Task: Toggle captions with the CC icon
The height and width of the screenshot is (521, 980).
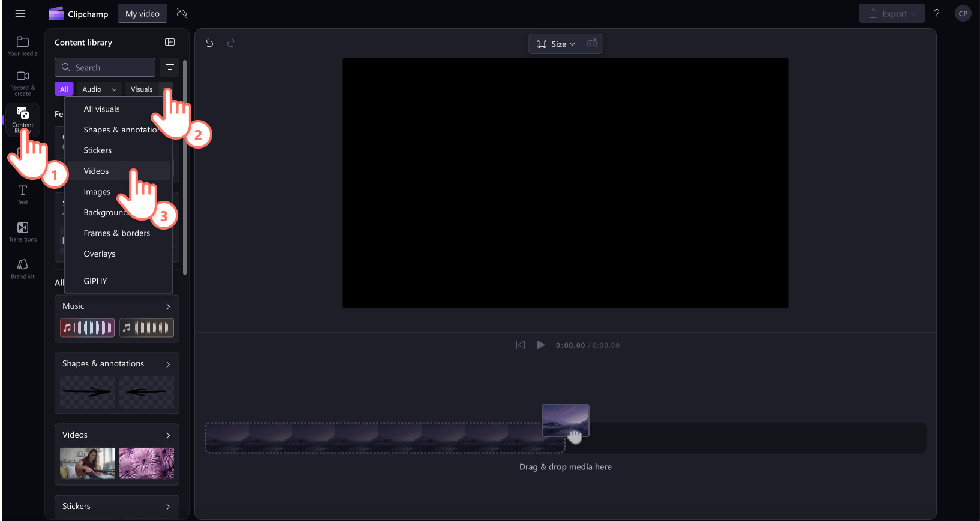Action: 592,43
